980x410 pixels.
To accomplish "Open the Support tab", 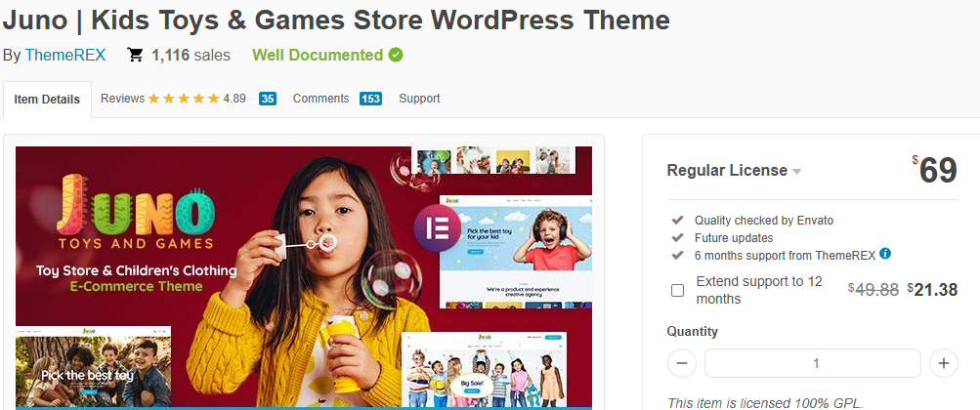I will (x=419, y=99).
